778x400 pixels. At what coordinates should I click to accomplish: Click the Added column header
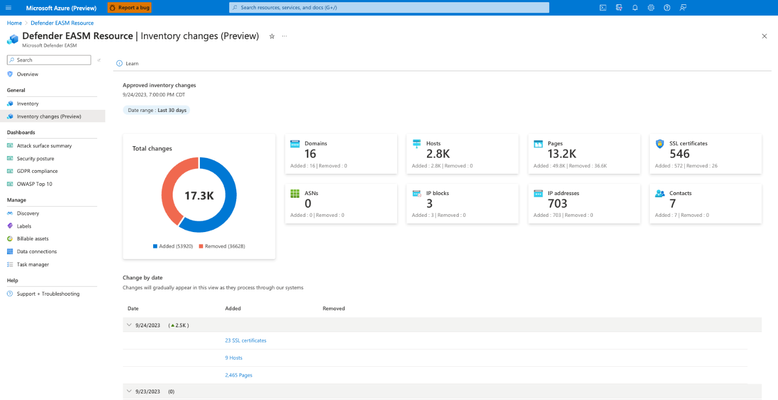coord(233,308)
